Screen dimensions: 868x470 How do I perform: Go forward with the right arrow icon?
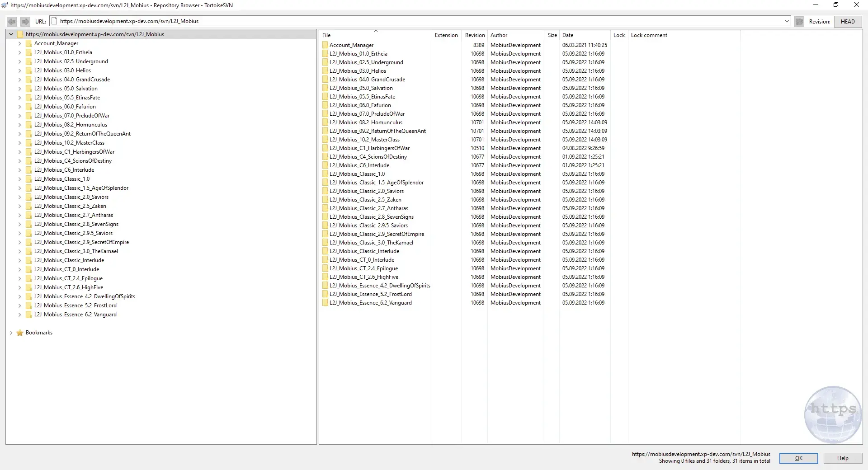pos(25,21)
